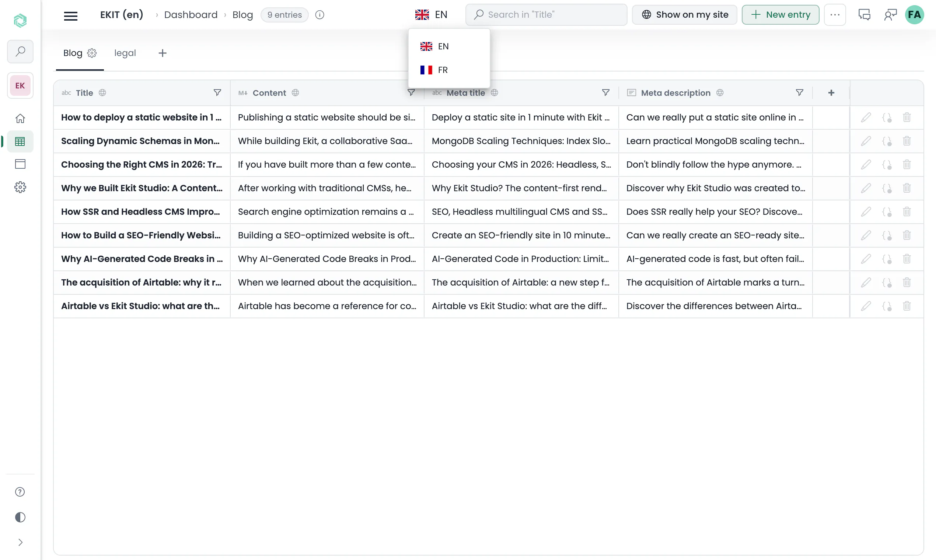Image resolution: width=936 pixels, height=560 pixels.
Task: Filter the Content column
Action: [x=411, y=93]
